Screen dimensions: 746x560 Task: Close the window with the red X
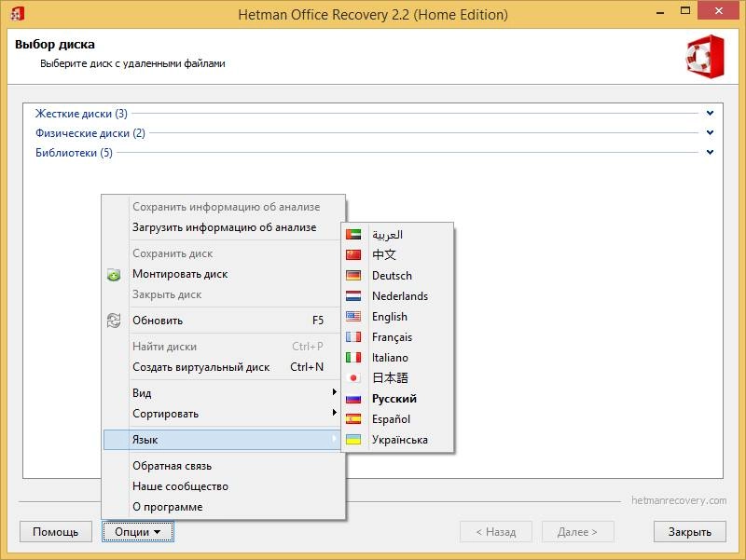[718, 11]
